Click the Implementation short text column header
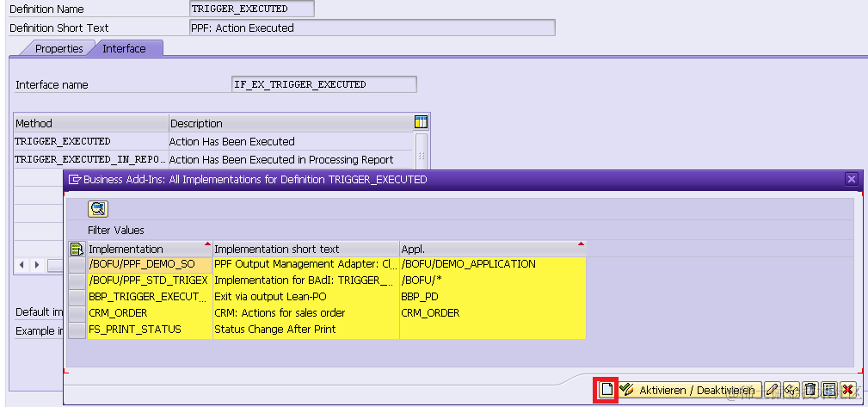868x407 pixels. click(x=305, y=250)
